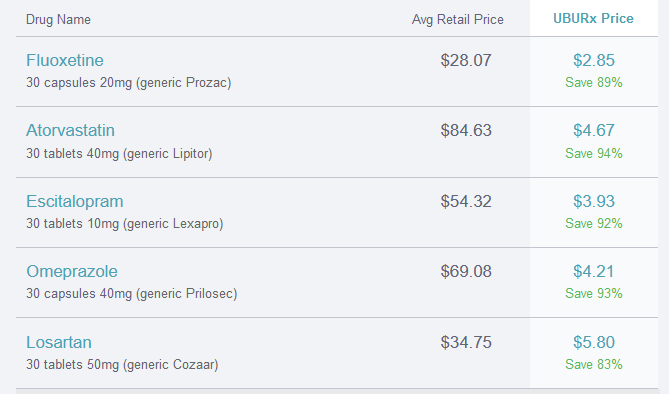Open the Omeprazole drug link

[x=72, y=271]
